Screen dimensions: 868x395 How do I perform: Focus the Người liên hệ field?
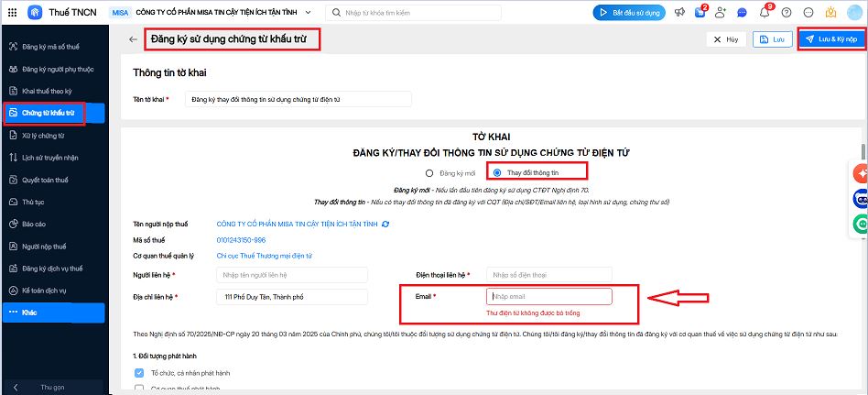292,275
